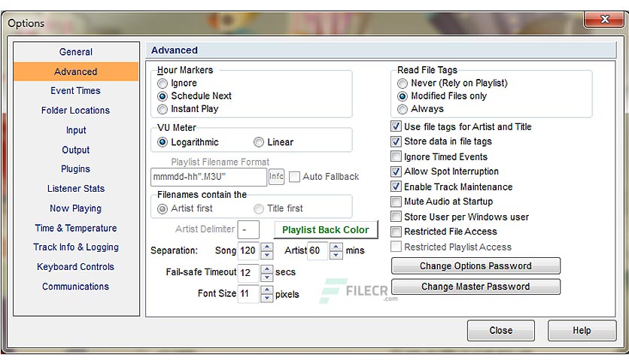This screenshot has width=629, height=364.
Task: Open Event Times settings
Action: pos(76,90)
